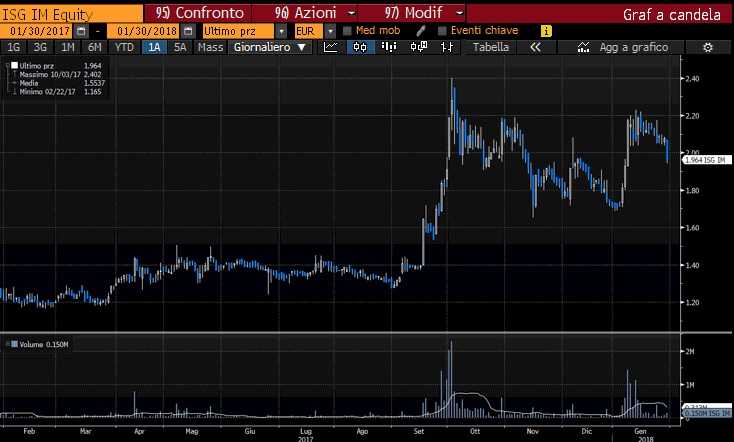Select the line chart type icon

click(x=330, y=47)
